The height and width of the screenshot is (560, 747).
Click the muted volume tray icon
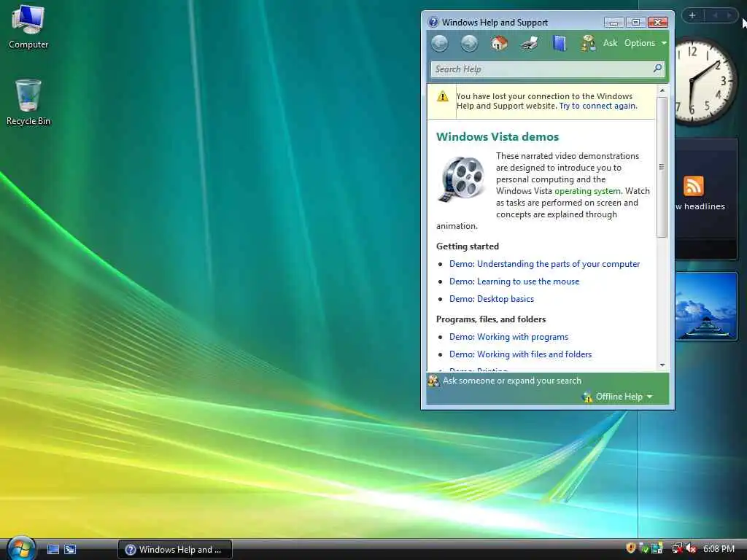(692, 548)
